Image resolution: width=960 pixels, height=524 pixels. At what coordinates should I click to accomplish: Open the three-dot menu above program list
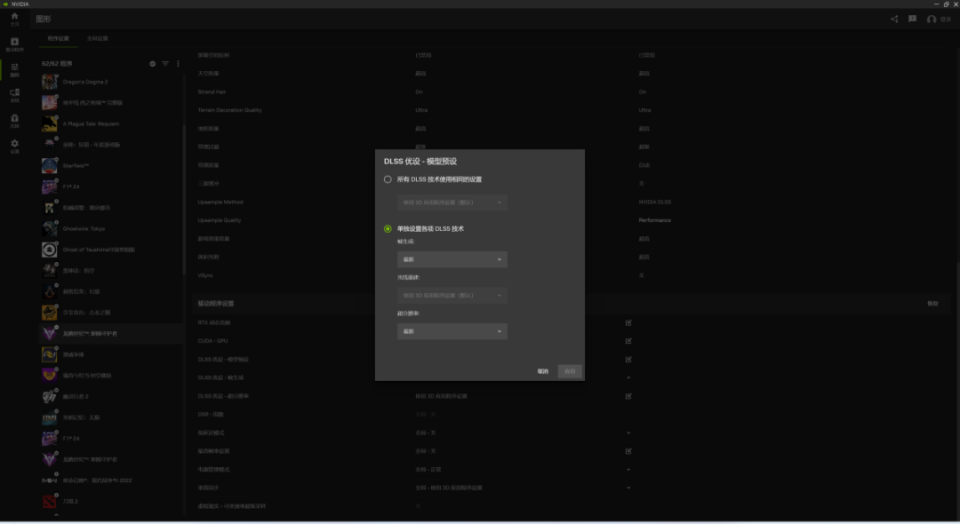178,64
